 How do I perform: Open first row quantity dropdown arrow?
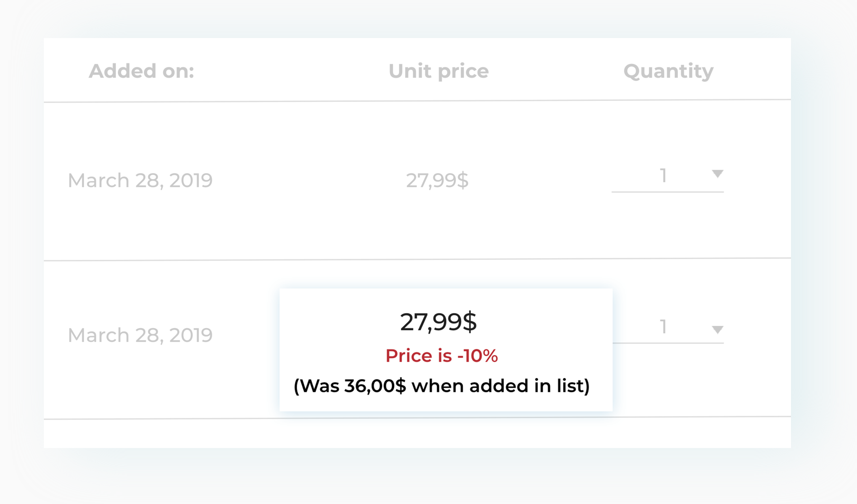tap(717, 174)
